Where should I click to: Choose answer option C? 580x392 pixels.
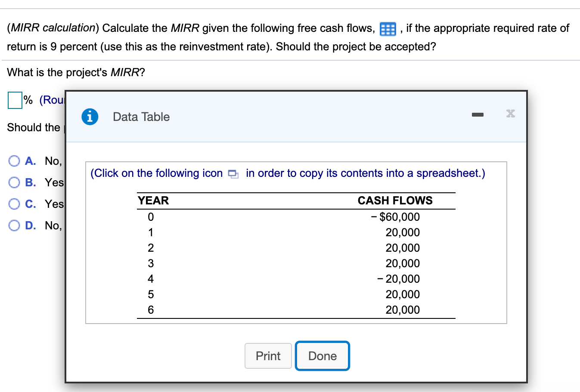14,204
